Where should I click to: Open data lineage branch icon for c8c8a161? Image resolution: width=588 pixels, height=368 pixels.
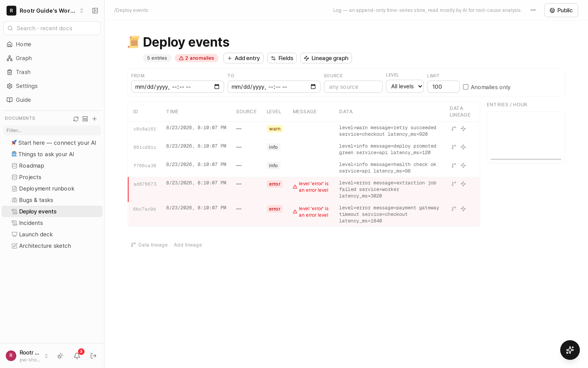454,129
